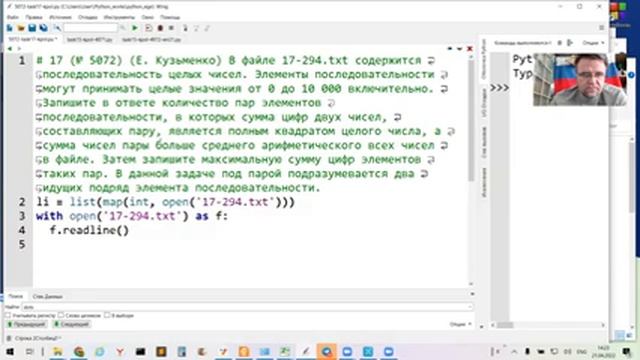
Task: Open the Исходник menu
Action: click(x=60, y=17)
